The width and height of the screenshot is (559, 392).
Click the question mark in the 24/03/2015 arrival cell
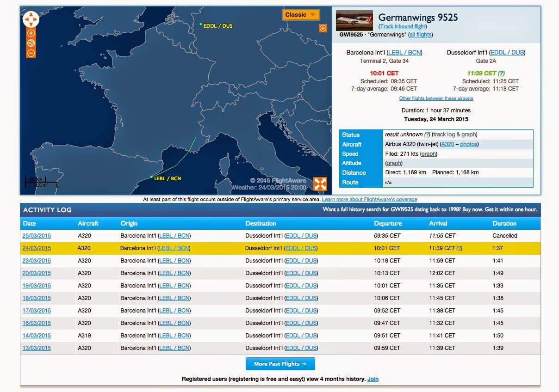460,248
